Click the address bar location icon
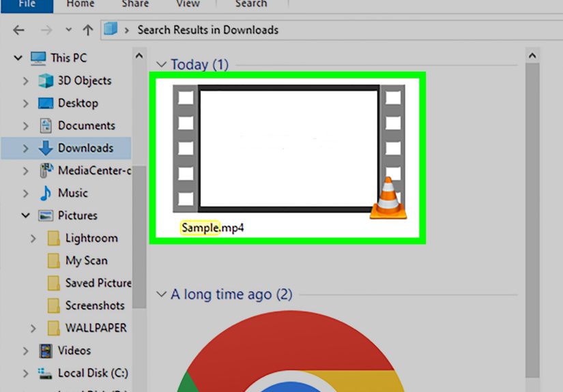The width and height of the screenshot is (563, 392). pyautogui.click(x=111, y=29)
